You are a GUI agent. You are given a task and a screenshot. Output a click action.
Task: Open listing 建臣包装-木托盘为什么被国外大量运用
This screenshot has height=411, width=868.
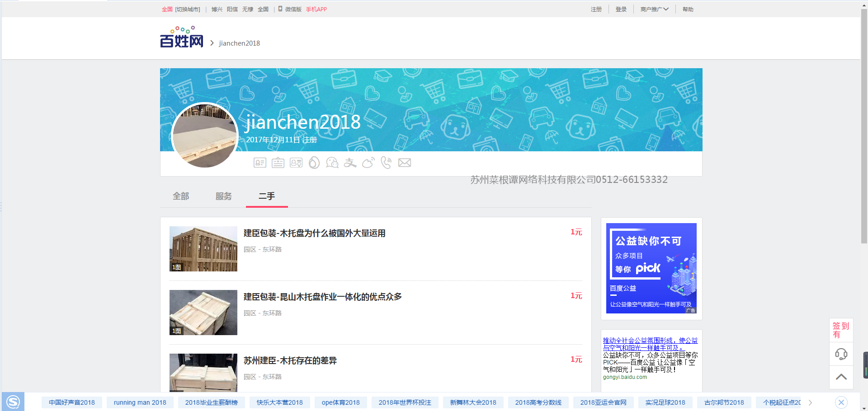click(315, 234)
